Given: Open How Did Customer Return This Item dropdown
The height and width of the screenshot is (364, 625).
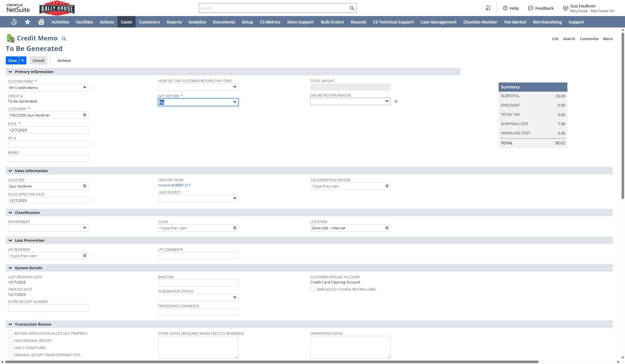Looking at the screenshot, I should pos(235,87).
